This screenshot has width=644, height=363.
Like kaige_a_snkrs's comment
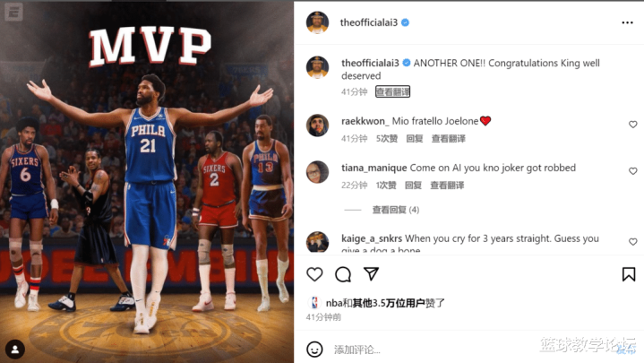633,241
